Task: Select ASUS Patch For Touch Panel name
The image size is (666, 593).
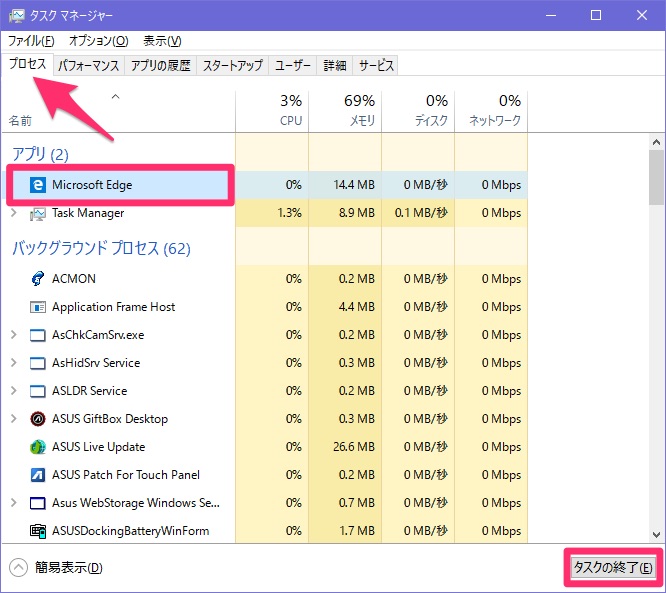Action: 126,475
